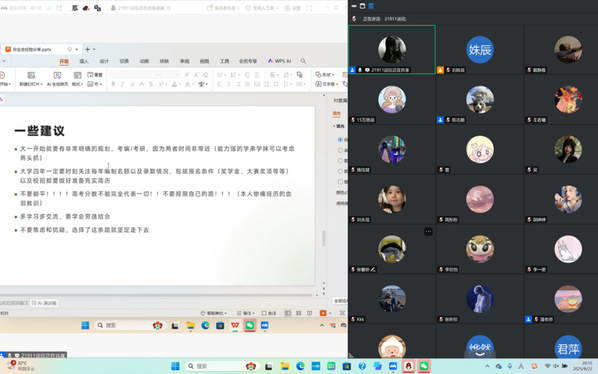Image resolution: width=598 pixels, height=374 pixels.
Task: Open the 插入 ribbon tab
Action: pos(84,61)
